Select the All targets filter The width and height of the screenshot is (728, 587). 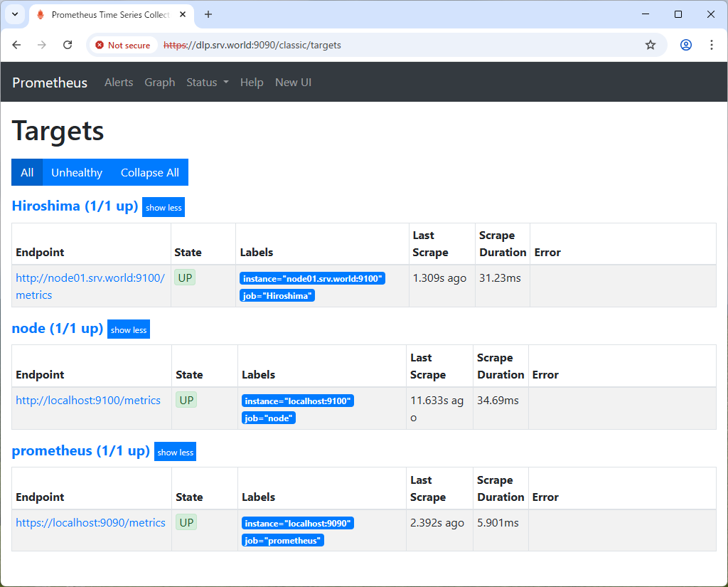27,172
